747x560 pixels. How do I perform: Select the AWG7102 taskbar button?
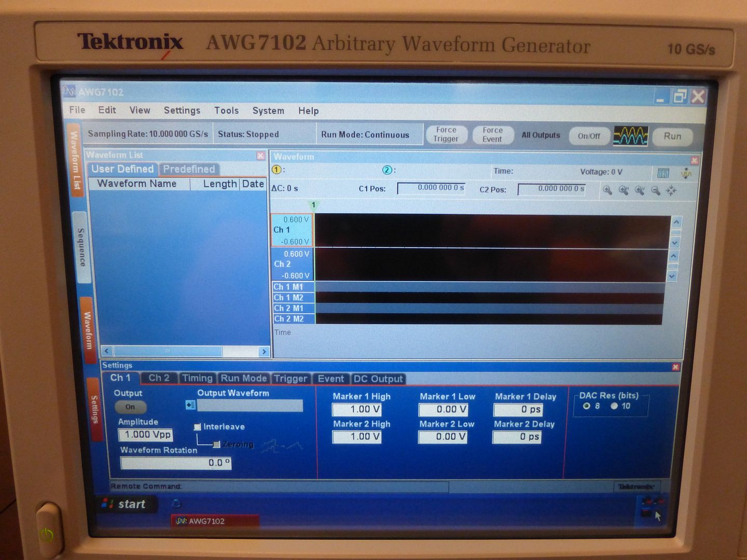215,521
